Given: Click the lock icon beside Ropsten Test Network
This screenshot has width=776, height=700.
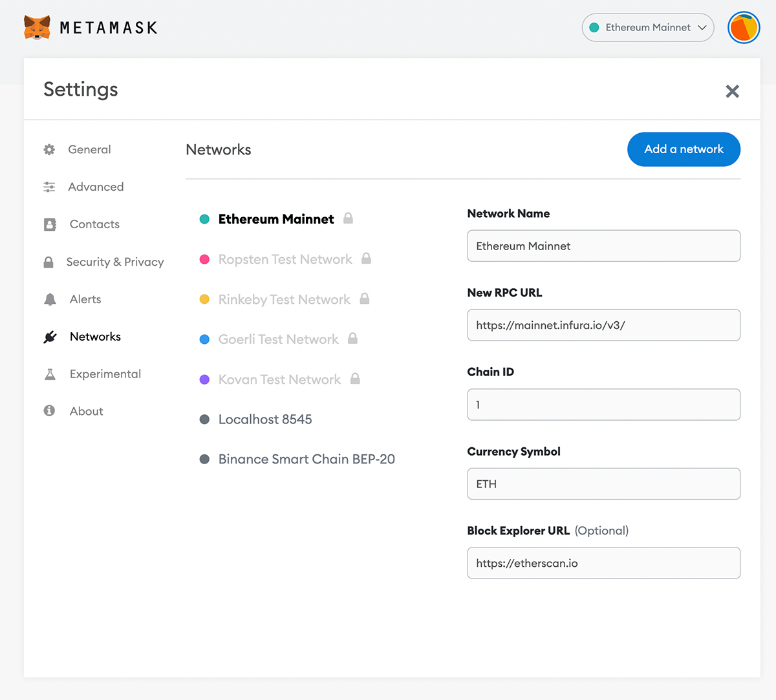Looking at the screenshot, I should pos(366,258).
